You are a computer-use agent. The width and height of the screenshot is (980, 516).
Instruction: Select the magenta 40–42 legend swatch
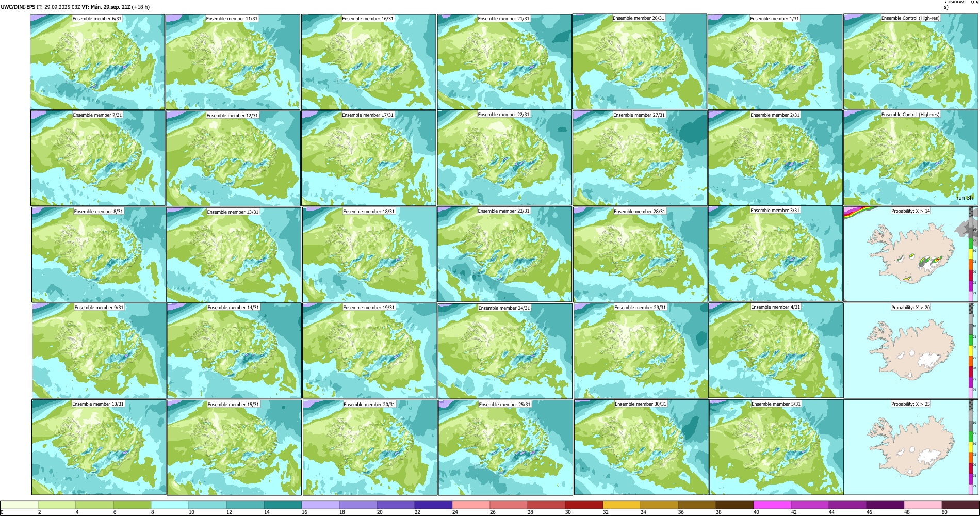[772, 505]
